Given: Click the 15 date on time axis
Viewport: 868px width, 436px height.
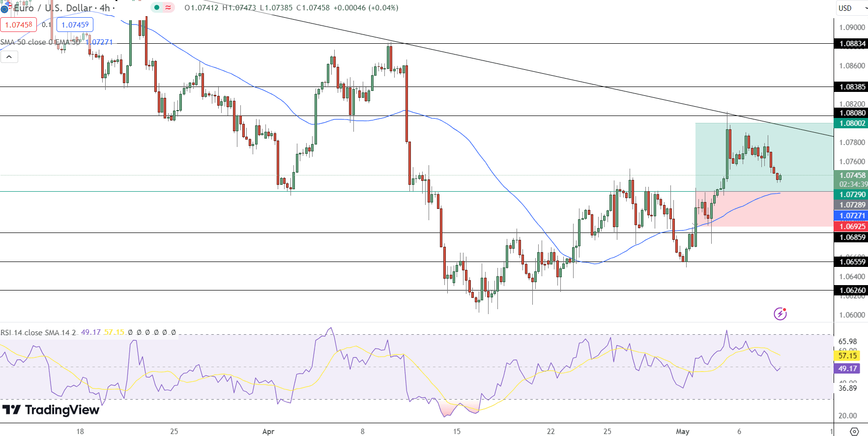Looking at the screenshot, I should [457, 432].
